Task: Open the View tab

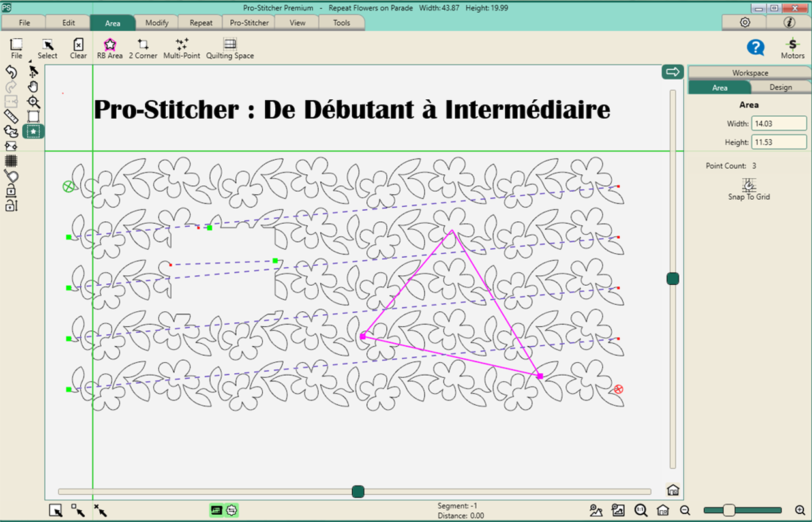Action: point(297,23)
